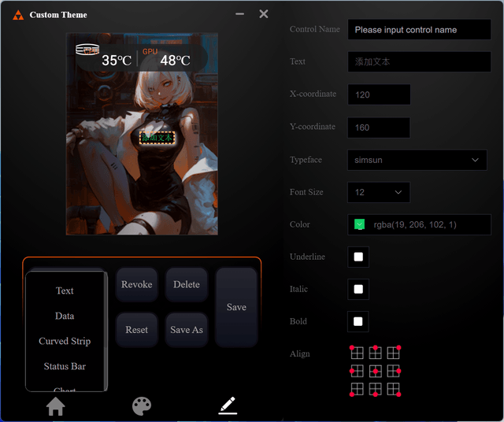Minimize the Custom Theme window
The image size is (504, 422).
239,14
